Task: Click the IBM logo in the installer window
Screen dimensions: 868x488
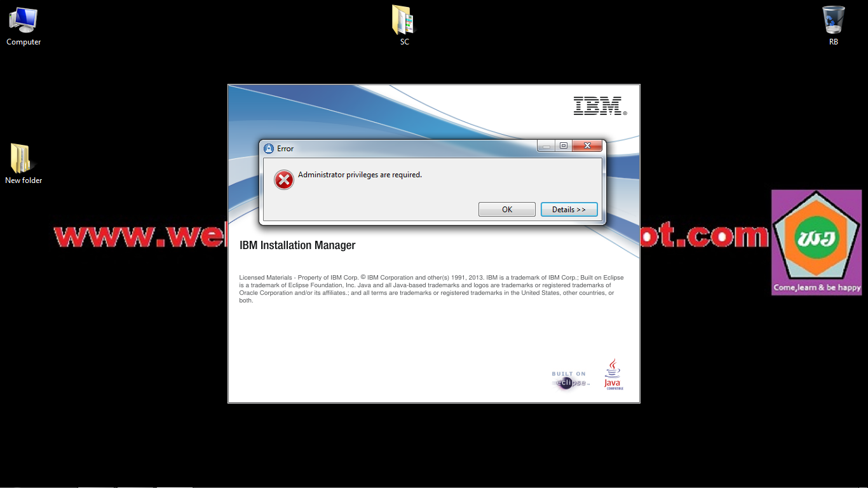Action: pos(598,106)
